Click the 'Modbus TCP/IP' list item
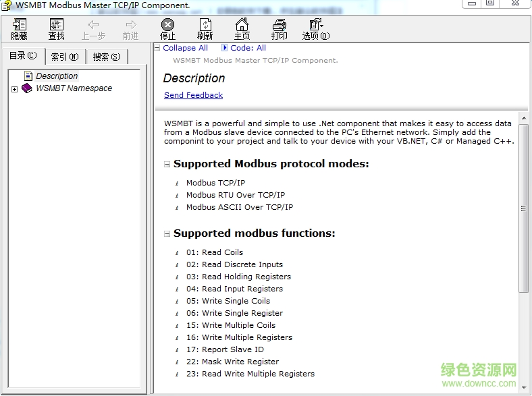532x396 pixels. (215, 183)
